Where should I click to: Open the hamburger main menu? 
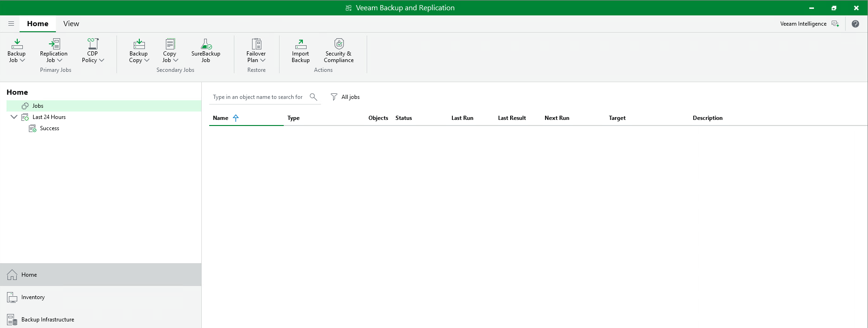11,24
